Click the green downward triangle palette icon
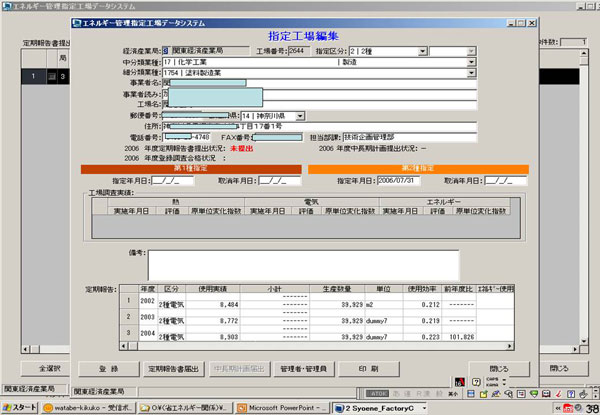This screenshot has width=600, height=415. click(x=534, y=394)
